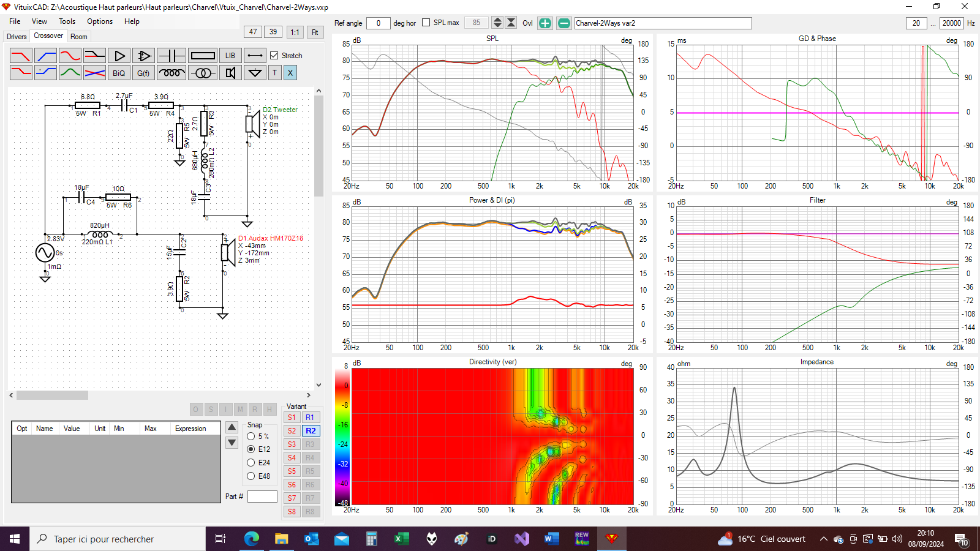
Task: Click the Ref angle input field
Action: [379, 23]
